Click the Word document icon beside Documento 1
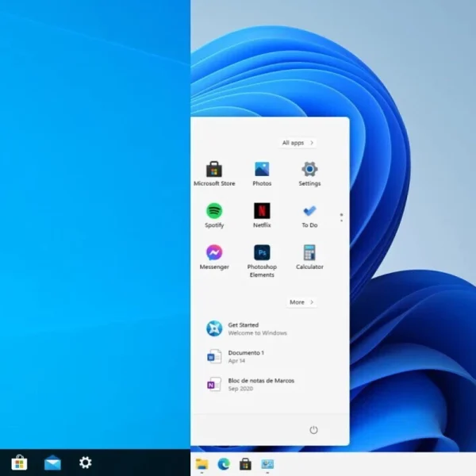476x476 pixels. point(214,356)
